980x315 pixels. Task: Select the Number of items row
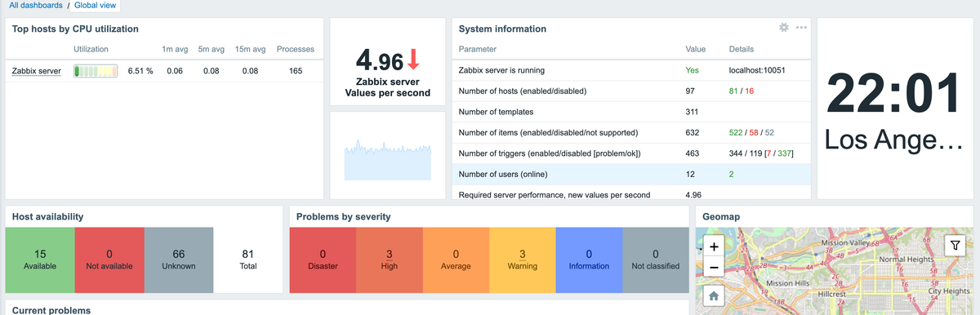tap(631, 132)
